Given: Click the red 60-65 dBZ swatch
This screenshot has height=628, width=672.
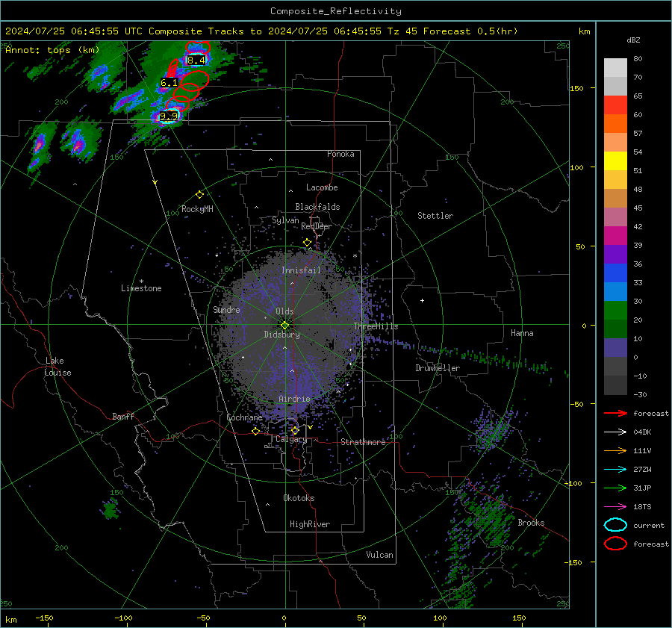Looking at the screenshot, I should (615, 105).
